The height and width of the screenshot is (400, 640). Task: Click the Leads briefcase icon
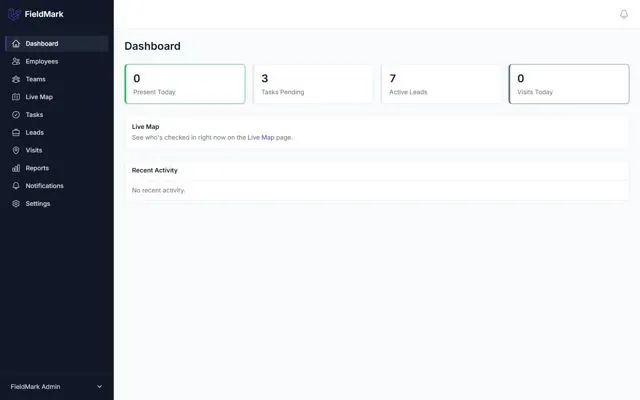16,132
